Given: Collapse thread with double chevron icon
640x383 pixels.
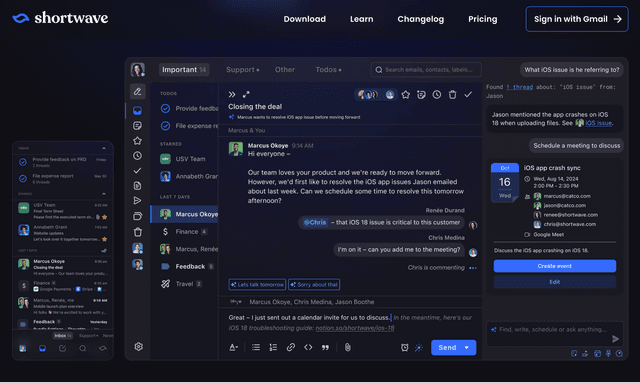Looking at the screenshot, I should [232, 94].
